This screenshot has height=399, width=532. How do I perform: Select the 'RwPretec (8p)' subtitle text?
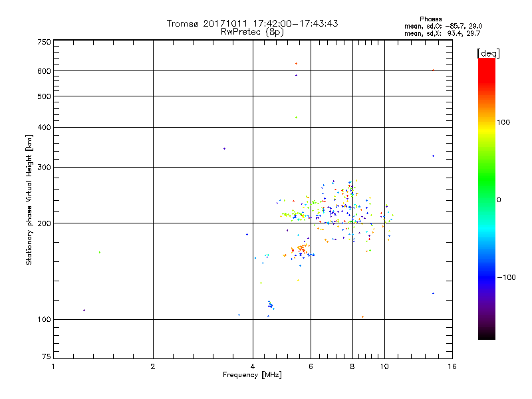click(x=252, y=32)
